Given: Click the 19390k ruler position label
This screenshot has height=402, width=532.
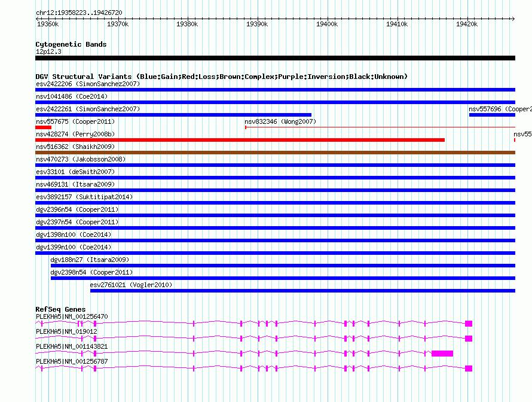Looking at the screenshot, I should pos(257,24).
